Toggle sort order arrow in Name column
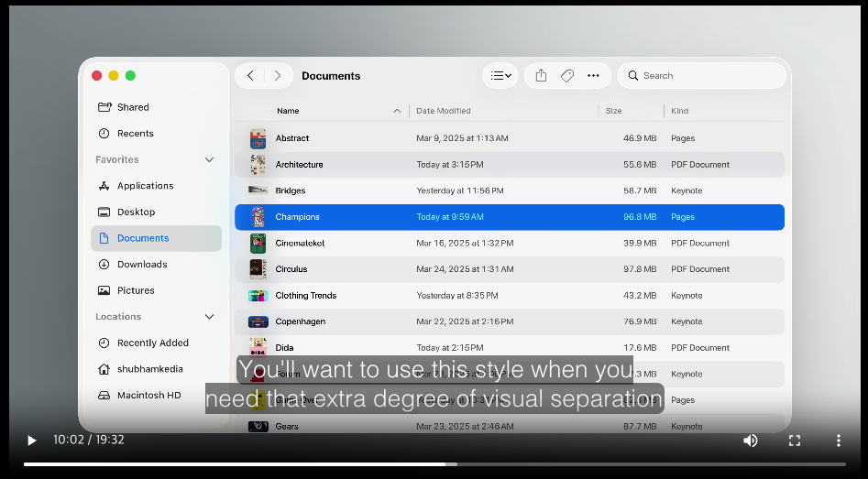The height and width of the screenshot is (479, 868). [x=397, y=111]
